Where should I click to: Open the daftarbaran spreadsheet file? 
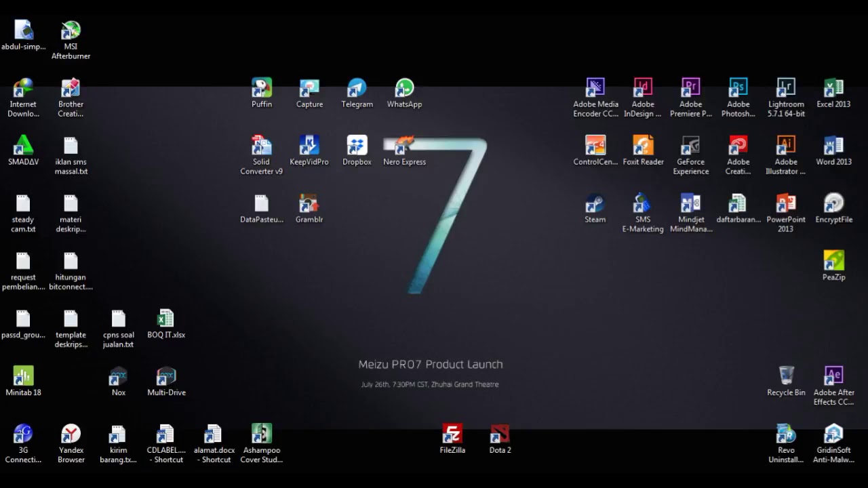[738, 203]
